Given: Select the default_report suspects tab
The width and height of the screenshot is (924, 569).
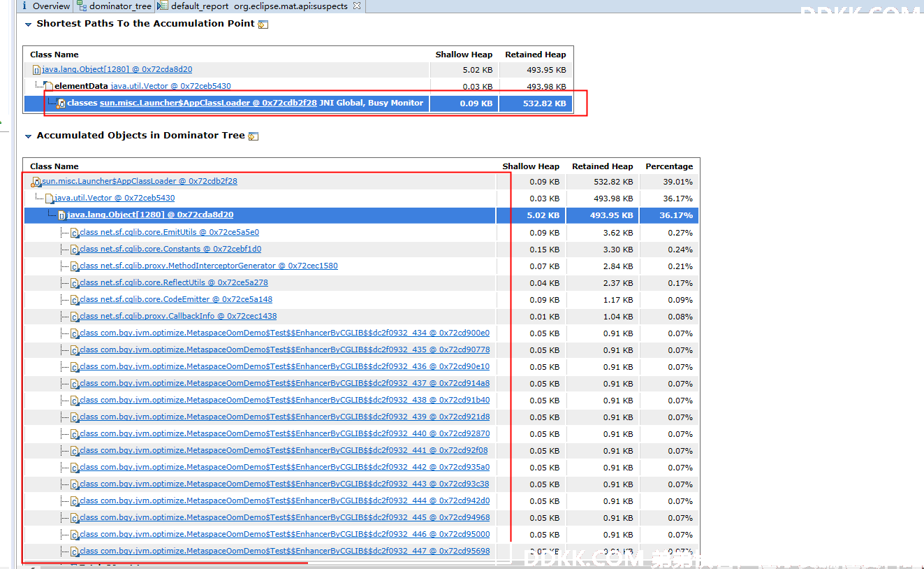Looking at the screenshot, I should 259,6.
